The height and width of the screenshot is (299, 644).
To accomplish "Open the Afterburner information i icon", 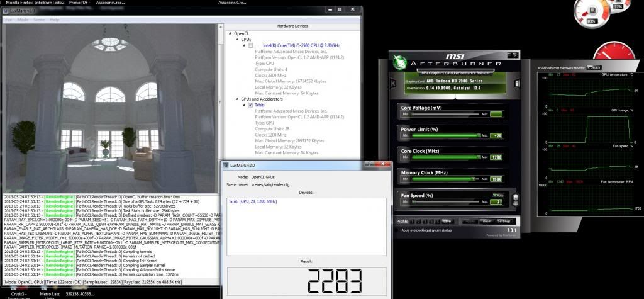I will [x=518, y=83].
